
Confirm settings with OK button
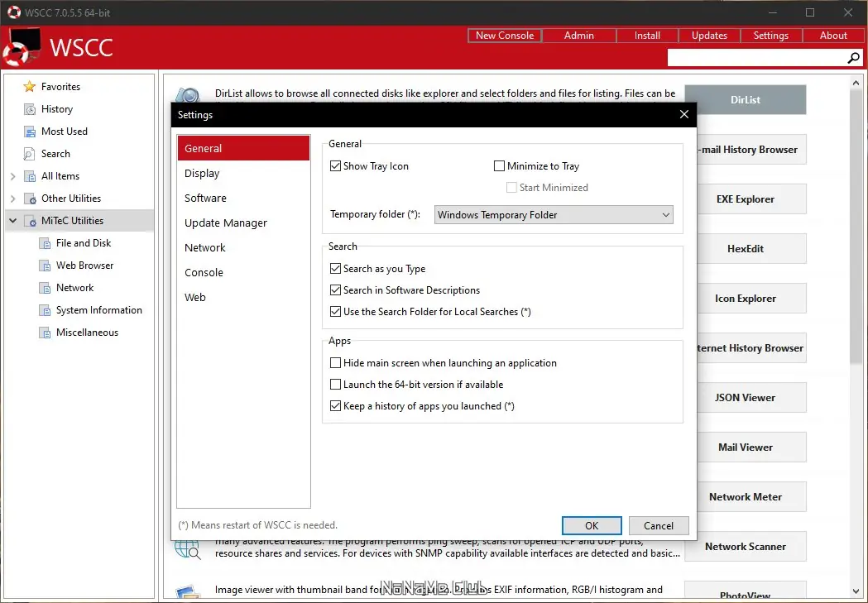[x=592, y=525]
